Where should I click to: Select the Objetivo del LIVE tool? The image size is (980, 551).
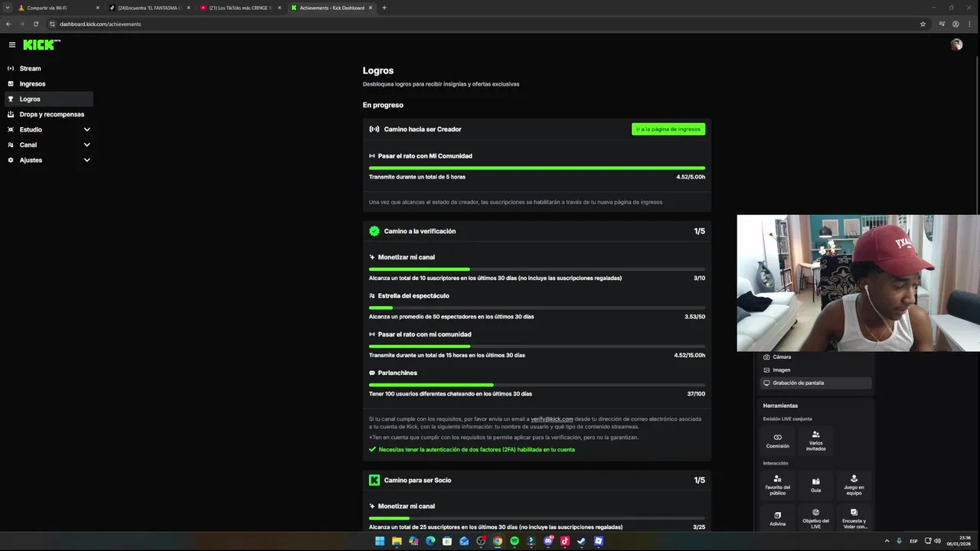[x=815, y=518]
